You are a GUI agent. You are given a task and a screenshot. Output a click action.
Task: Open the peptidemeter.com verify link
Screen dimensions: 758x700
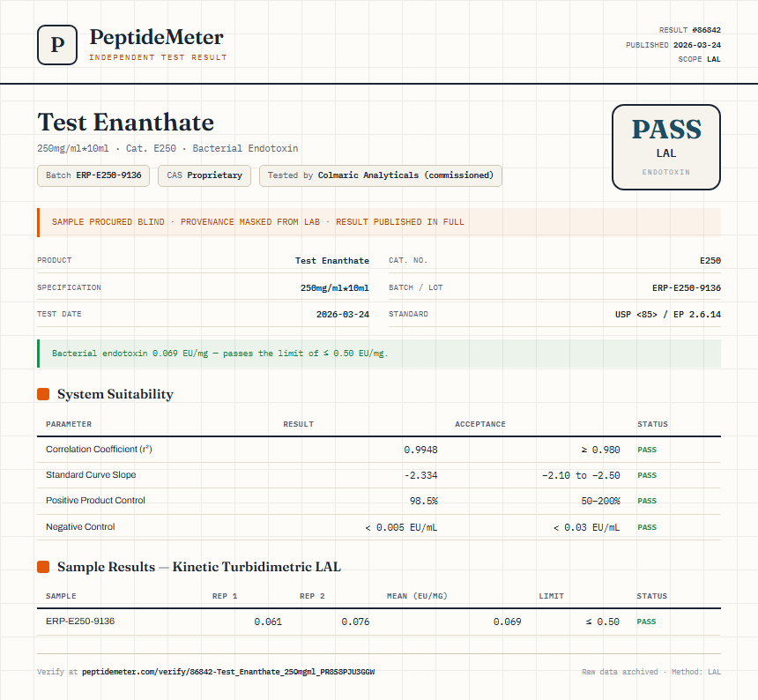228,672
